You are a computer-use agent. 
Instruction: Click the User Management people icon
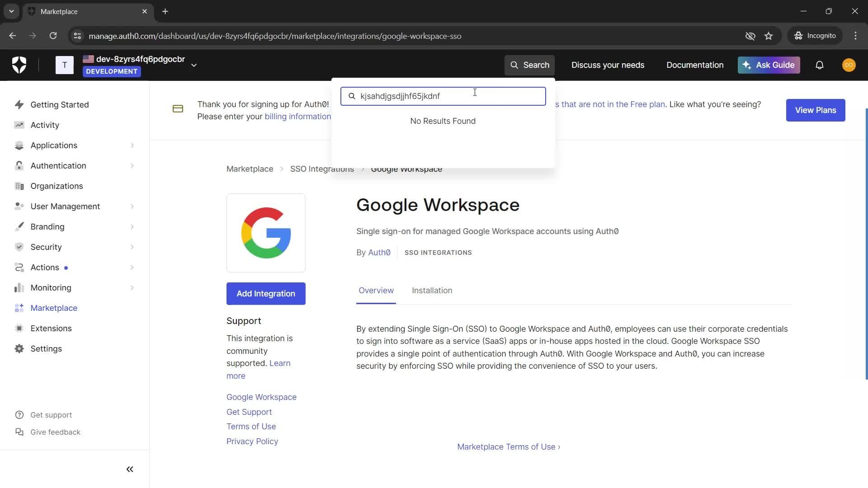point(19,206)
